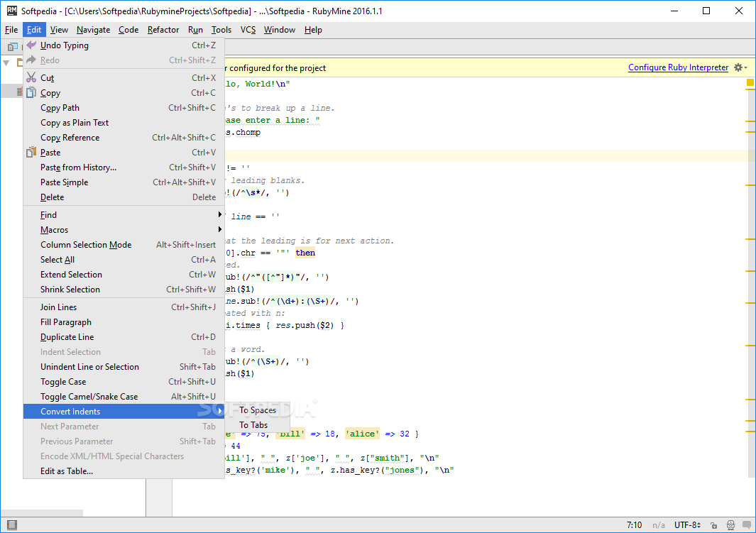Click the yellow inspection indicator atop the error stripe
The width and height of the screenshot is (756, 533).
coord(750,83)
